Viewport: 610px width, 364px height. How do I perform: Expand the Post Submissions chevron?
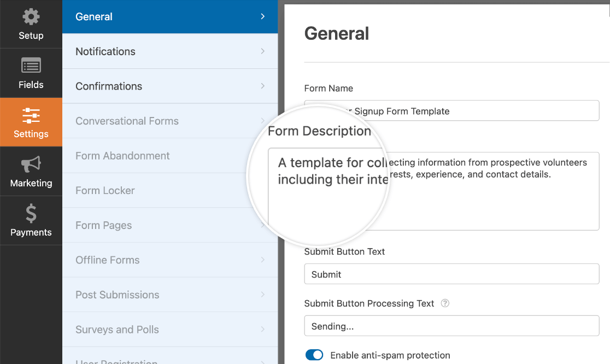click(262, 295)
